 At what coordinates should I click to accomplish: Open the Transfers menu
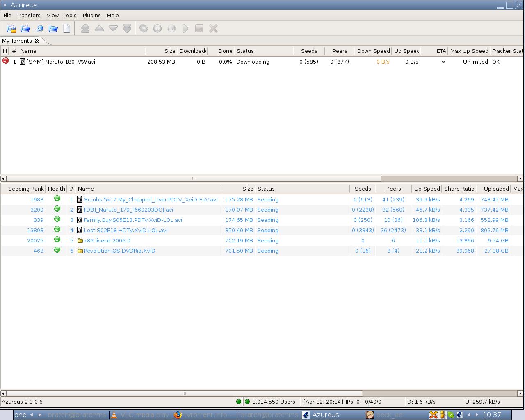pos(29,15)
